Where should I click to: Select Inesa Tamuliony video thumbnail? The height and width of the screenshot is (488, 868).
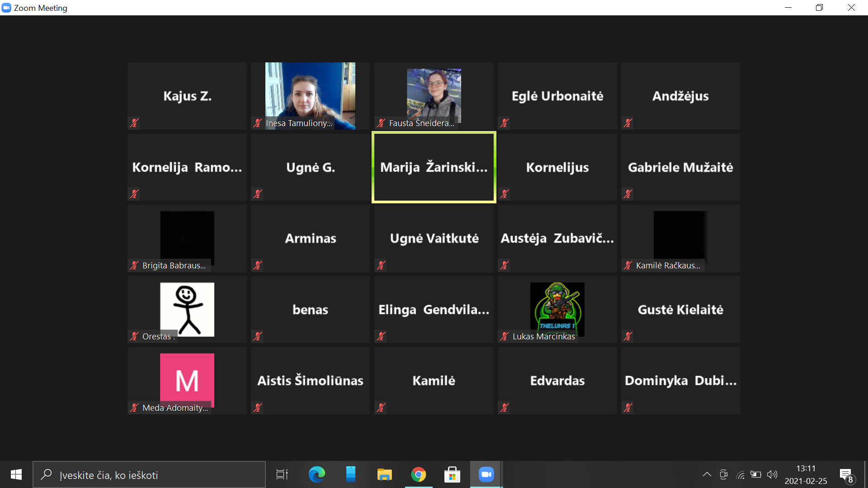click(310, 96)
